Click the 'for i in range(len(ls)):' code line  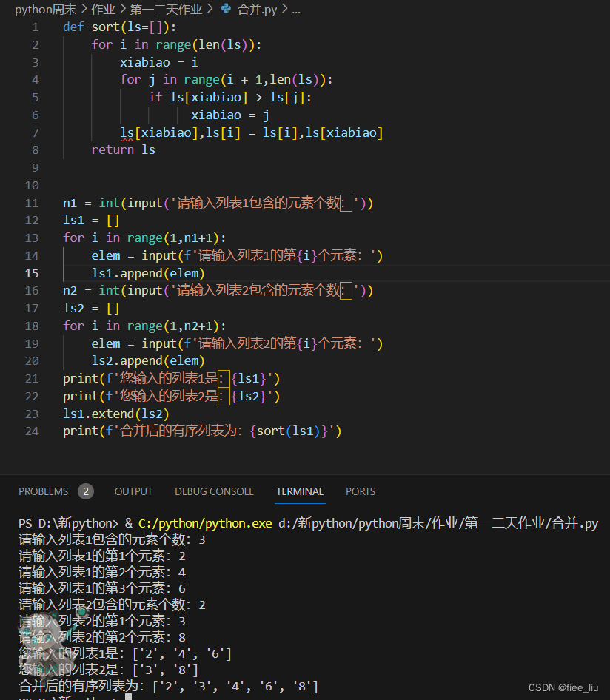pyautogui.click(x=176, y=44)
